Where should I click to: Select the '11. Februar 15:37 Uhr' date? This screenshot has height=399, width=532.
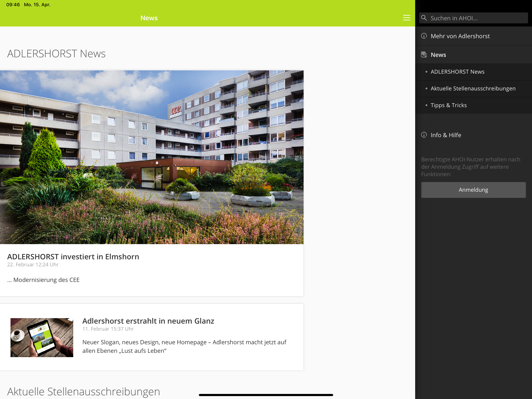pyautogui.click(x=108, y=329)
